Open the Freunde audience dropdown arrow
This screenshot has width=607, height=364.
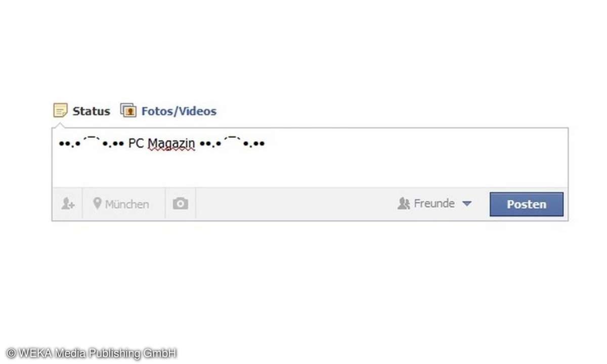pyautogui.click(x=467, y=204)
